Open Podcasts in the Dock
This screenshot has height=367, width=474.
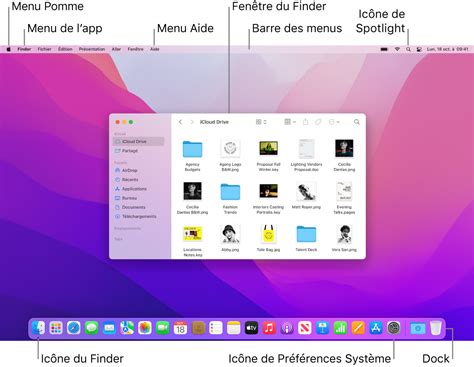(x=287, y=328)
